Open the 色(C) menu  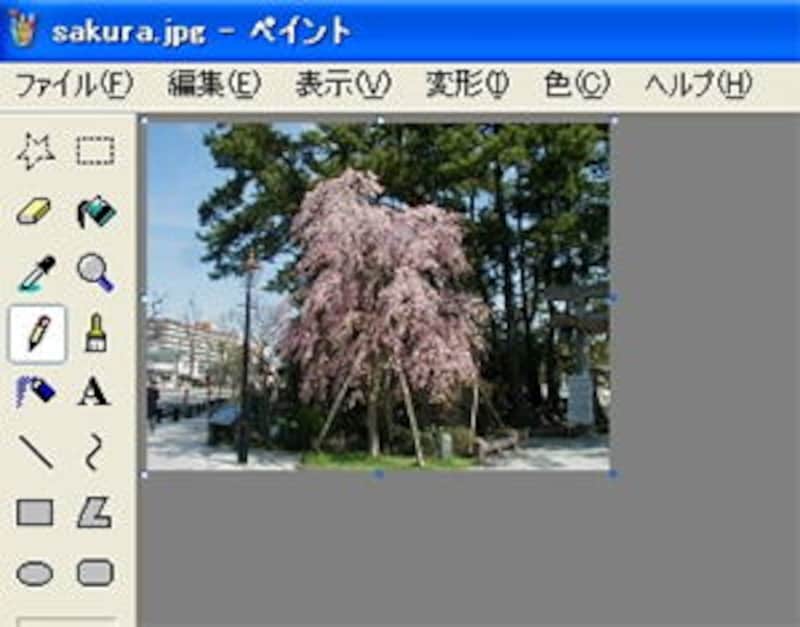pyautogui.click(x=578, y=84)
